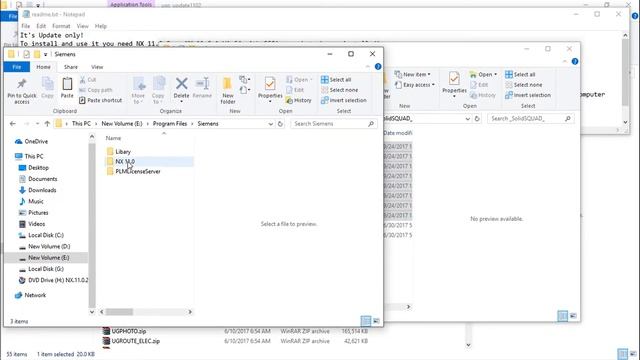Select UGROUTE_ELEC.zip file in background window
This screenshot has width=640, height=360.
pyautogui.click(x=131, y=341)
